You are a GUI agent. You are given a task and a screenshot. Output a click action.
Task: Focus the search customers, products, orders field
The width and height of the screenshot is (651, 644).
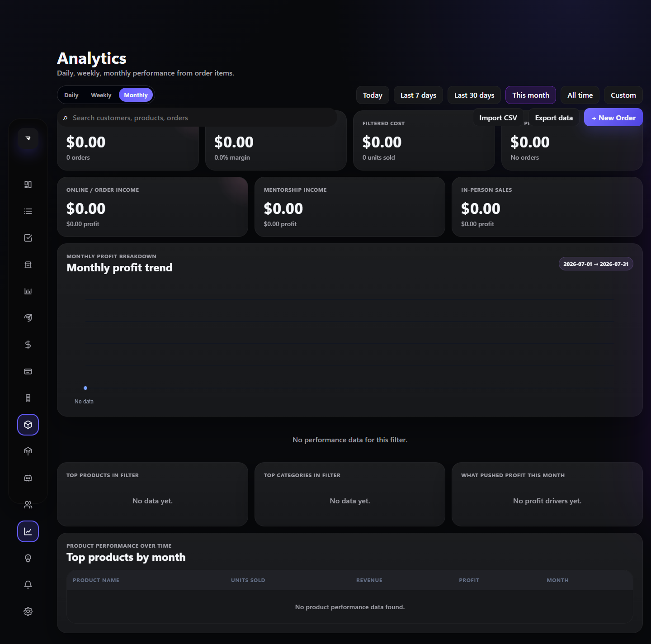point(197,118)
